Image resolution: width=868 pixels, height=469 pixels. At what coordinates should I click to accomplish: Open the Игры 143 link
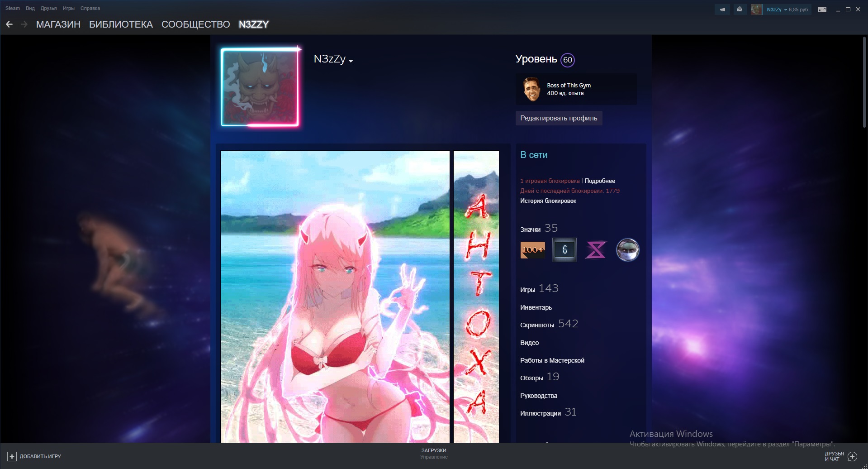tap(539, 288)
